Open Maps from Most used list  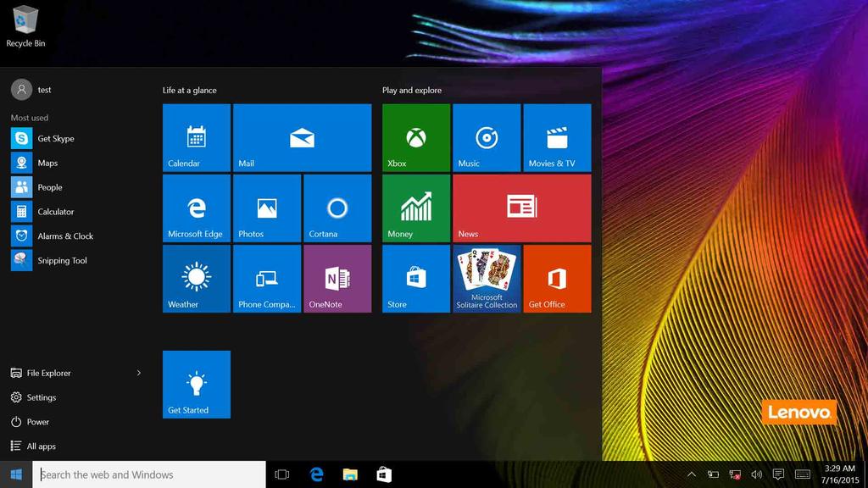76,163
